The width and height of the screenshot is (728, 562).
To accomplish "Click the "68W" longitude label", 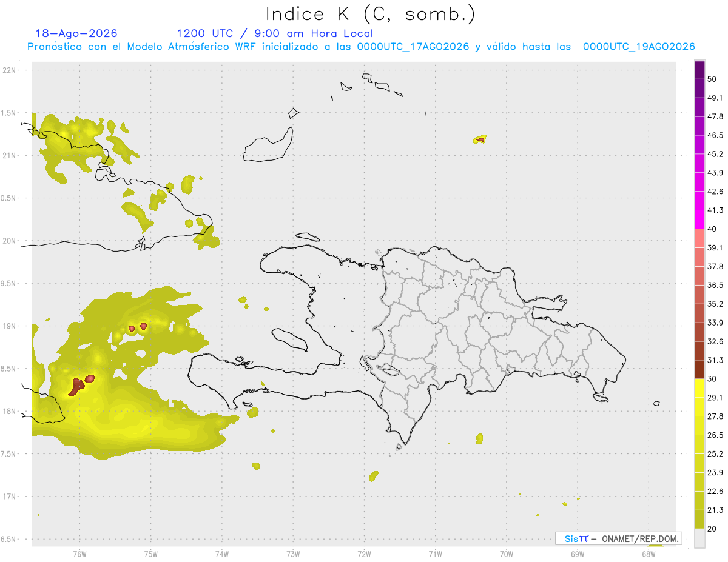I will point(649,554).
